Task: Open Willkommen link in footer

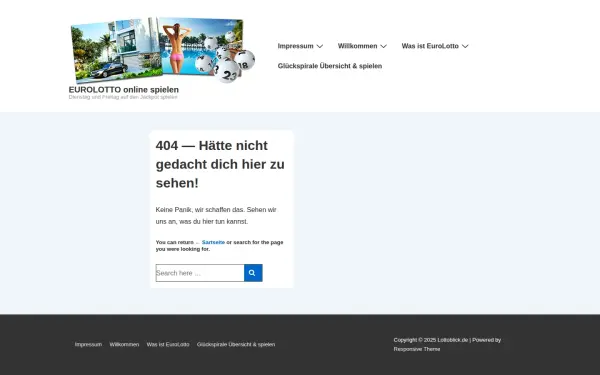Action: coord(124,344)
